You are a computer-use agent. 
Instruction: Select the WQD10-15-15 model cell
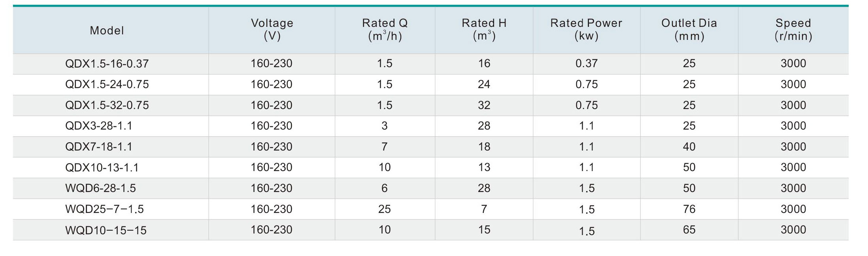(x=106, y=230)
